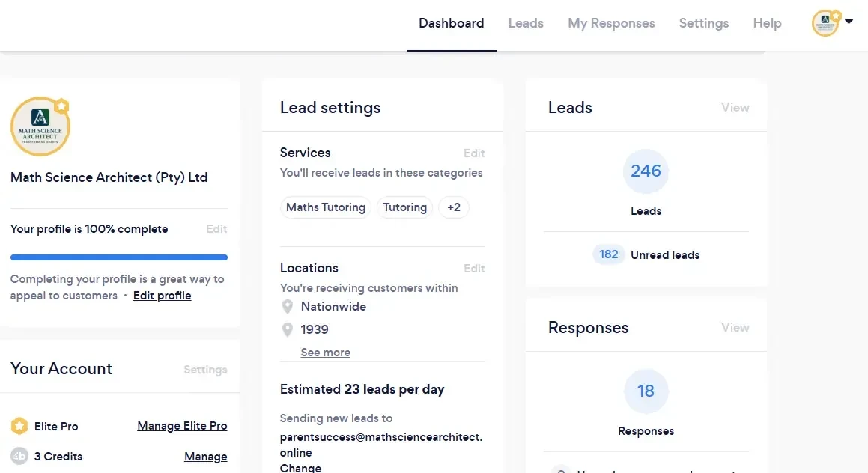Edit the Locations settings
868x473 pixels.
click(474, 269)
